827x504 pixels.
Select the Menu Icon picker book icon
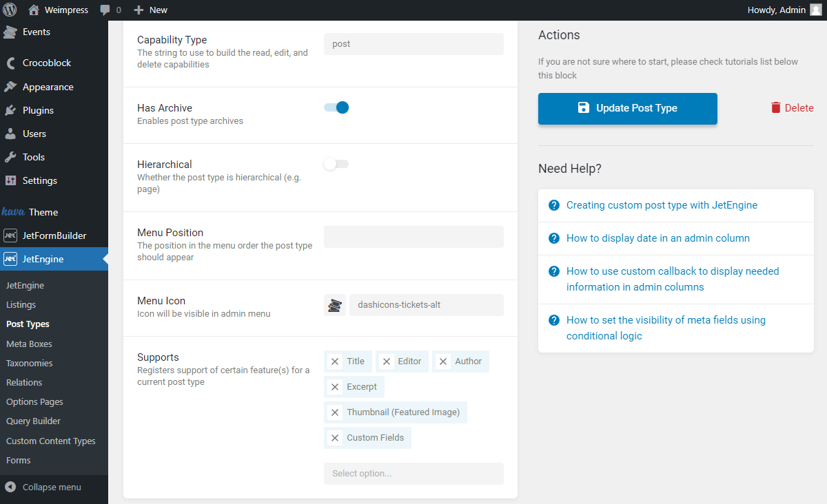coord(335,304)
